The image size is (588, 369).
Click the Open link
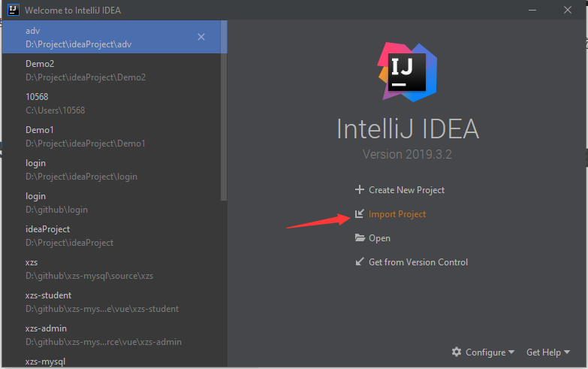point(379,238)
